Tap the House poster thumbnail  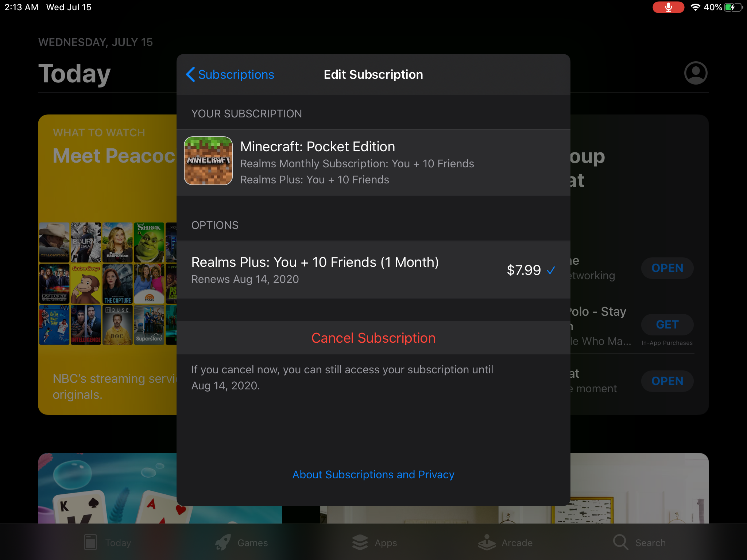117,325
